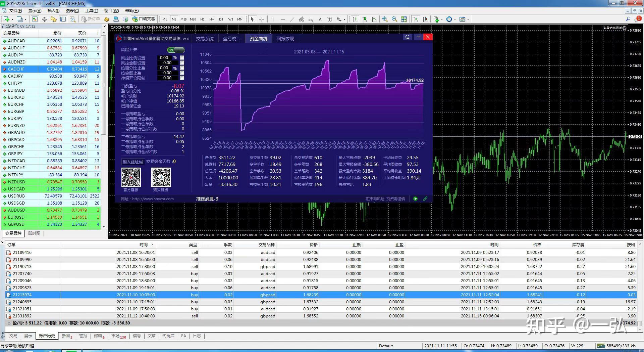Click the 新订单 new order button

91,19
